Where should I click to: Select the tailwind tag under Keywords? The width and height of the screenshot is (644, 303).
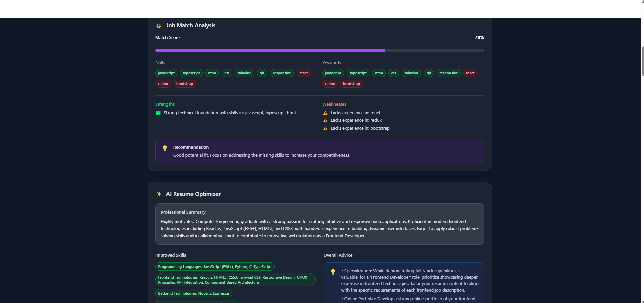click(x=411, y=73)
